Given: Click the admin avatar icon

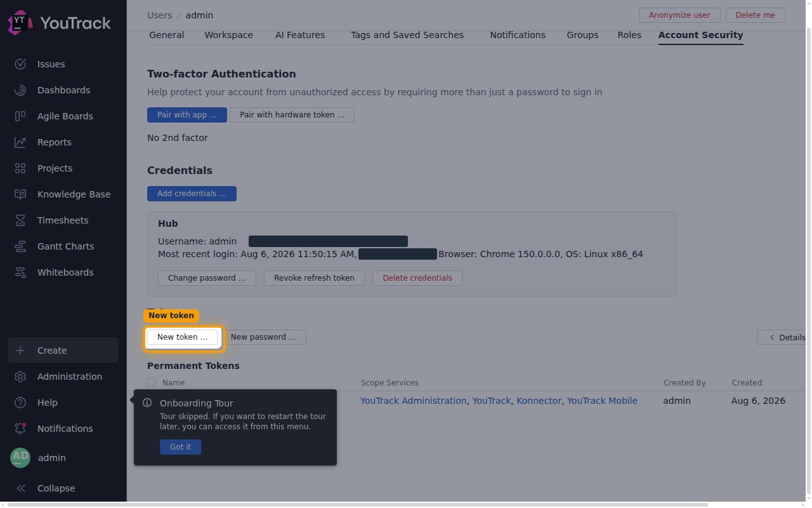Looking at the screenshot, I should (x=20, y=458).
